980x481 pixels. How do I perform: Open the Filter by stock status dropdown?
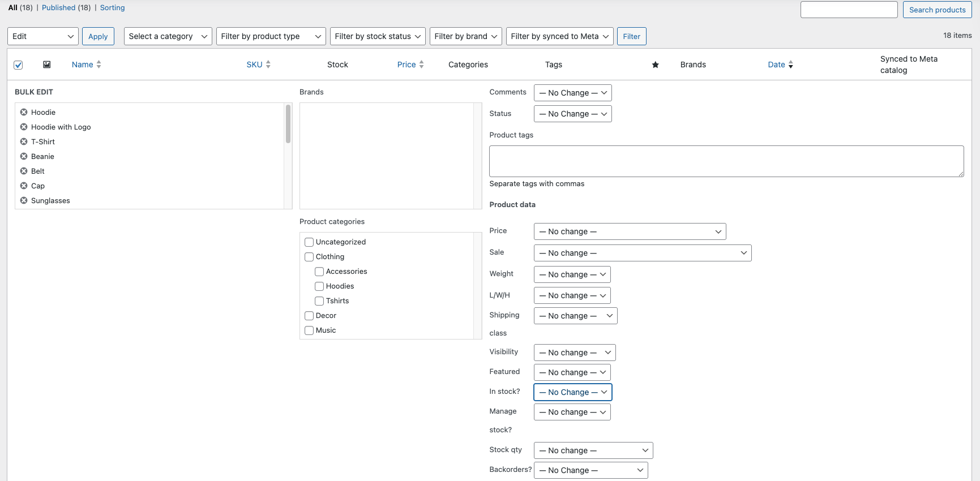click(x=378, y=36)
